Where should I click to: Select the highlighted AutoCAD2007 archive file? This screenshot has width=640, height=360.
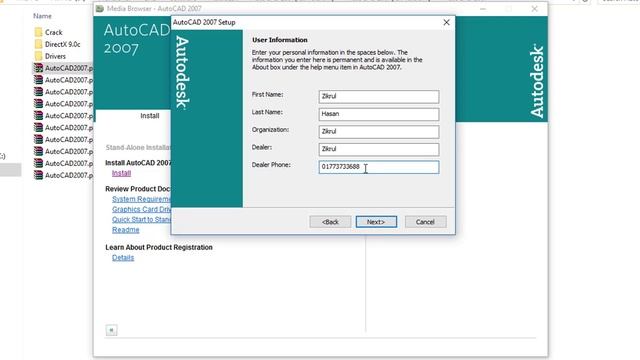(x=63, y=68)
